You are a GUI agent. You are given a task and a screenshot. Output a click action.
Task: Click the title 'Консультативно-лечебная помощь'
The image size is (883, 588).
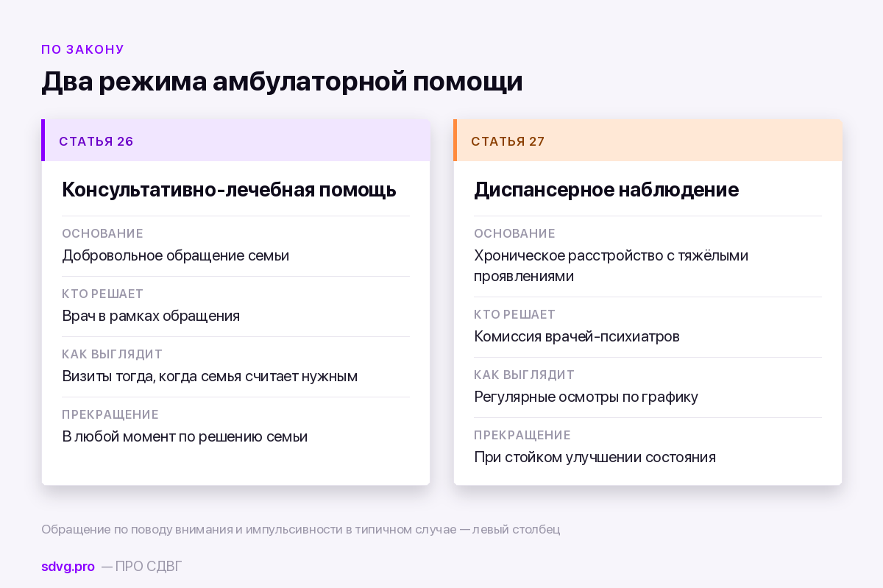(x=229, y=190)
